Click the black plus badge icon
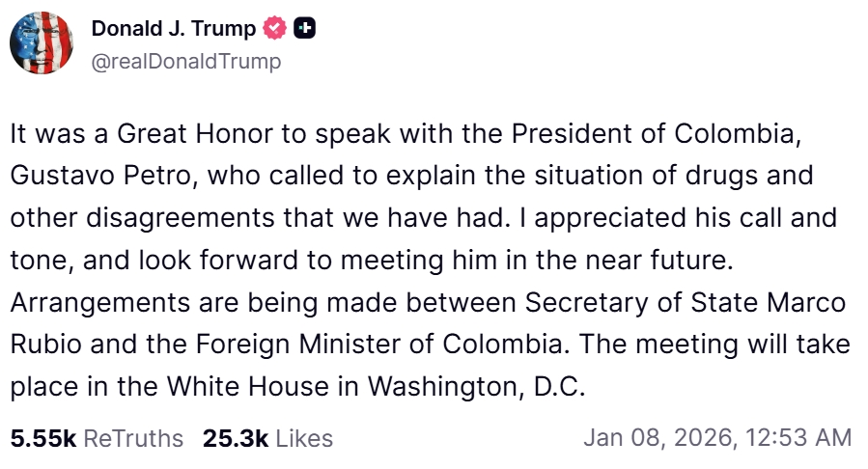Screen dimensions: 868x469 305,29
